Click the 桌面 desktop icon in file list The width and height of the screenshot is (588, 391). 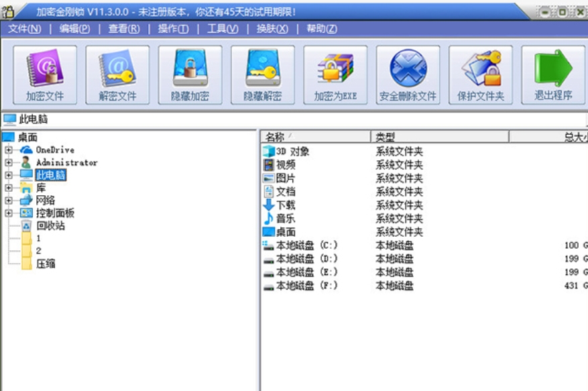point(268,232)
